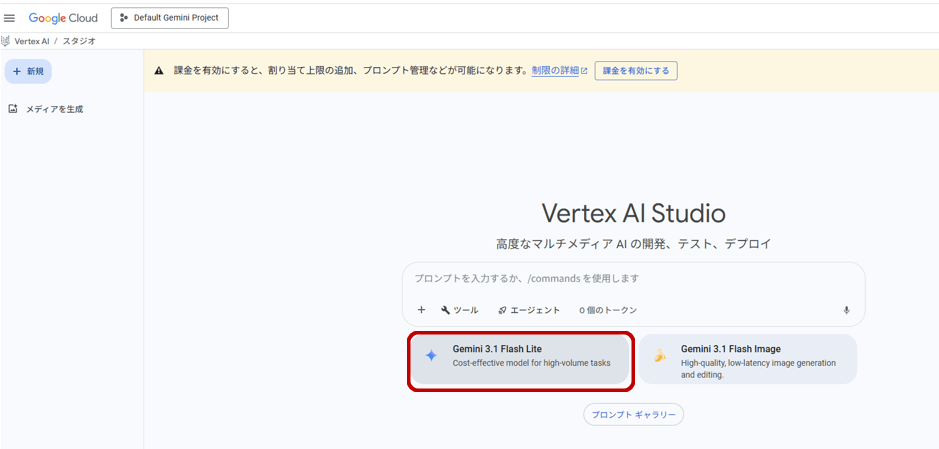Screen dimensions: 939x449
Task: Choose the Gemini 3.1 Flash Image card
Action: click(x=748, y=359)
